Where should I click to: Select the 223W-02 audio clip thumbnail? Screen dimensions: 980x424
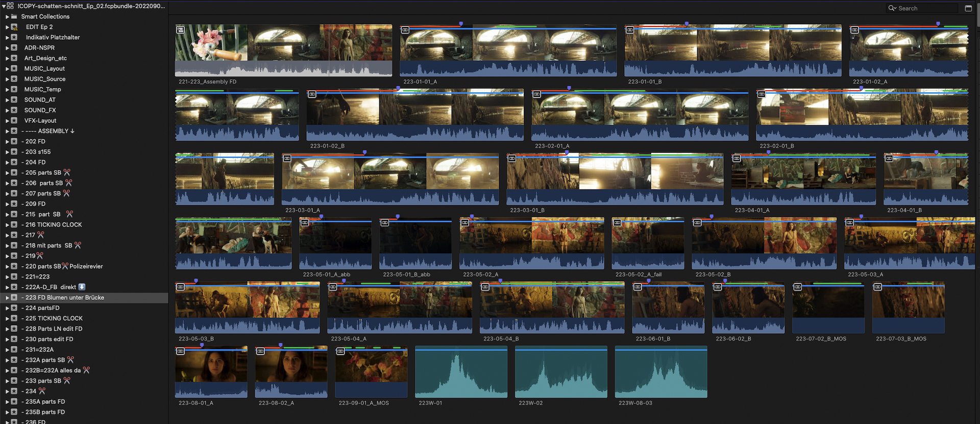pos(560,372)
